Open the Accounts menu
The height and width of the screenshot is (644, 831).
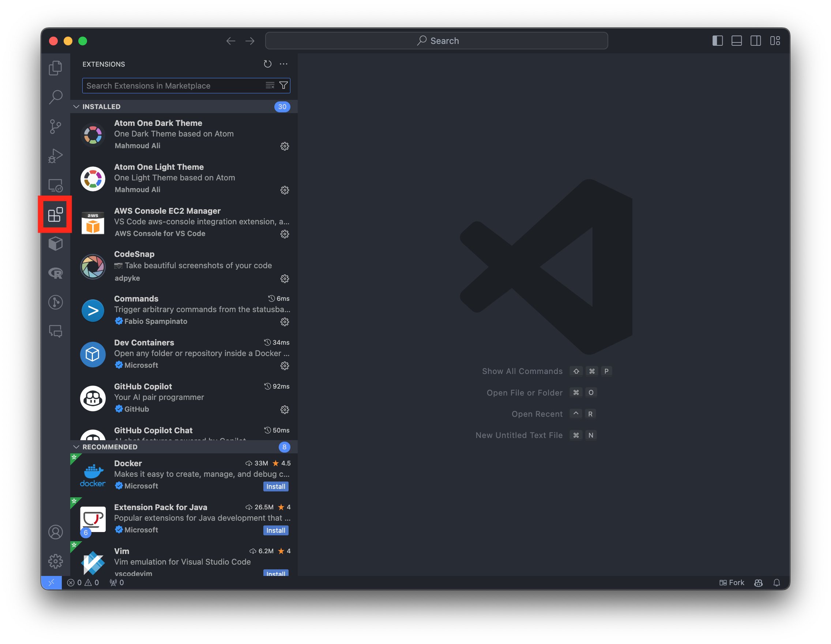(x=56, y=532)
